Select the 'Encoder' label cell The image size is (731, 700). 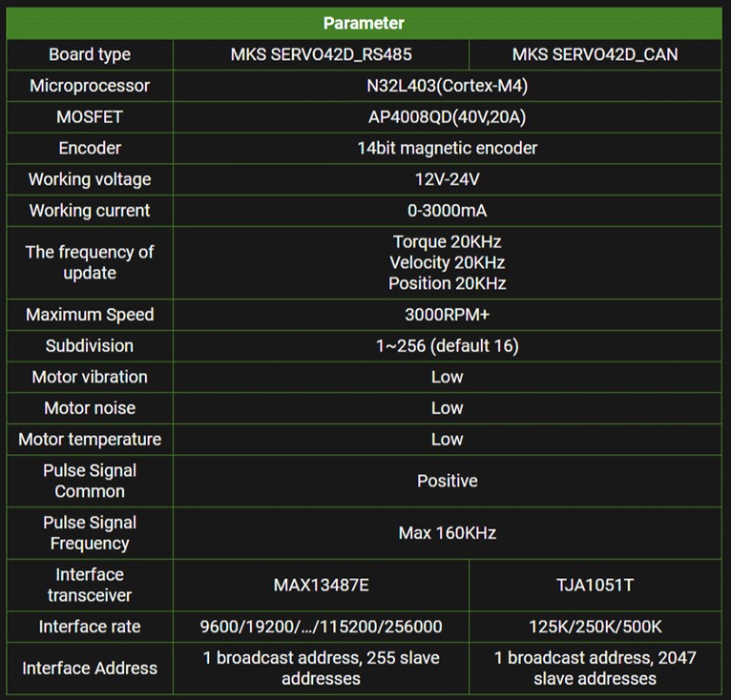[x=90, y=148]
